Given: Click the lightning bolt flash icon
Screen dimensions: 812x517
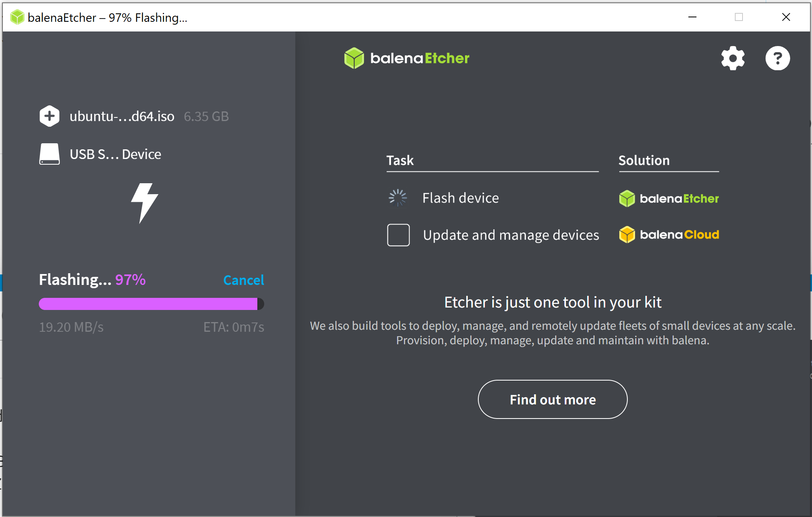Looking at the screenshot, I should click(x=144, y=203).
